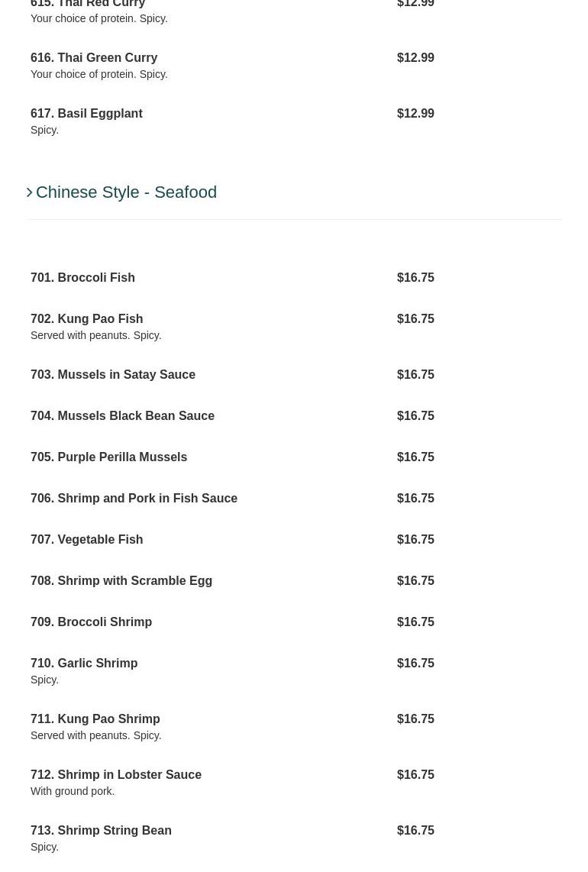Viewport: 588px width, 872px height.
Task: Click 713. Shrimp String Bean
Action: (101, 831)
